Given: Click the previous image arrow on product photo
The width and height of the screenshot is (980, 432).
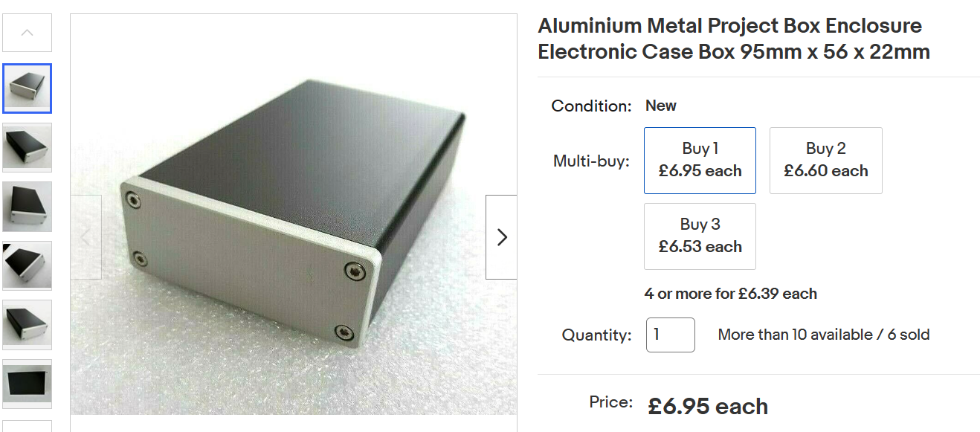Looking at the screenshot, I should [x=86, y=237].
